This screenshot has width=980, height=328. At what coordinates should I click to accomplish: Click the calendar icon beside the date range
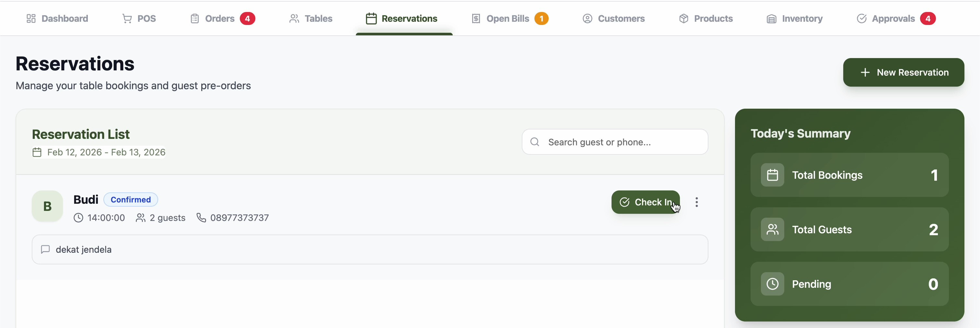point(37,152)
